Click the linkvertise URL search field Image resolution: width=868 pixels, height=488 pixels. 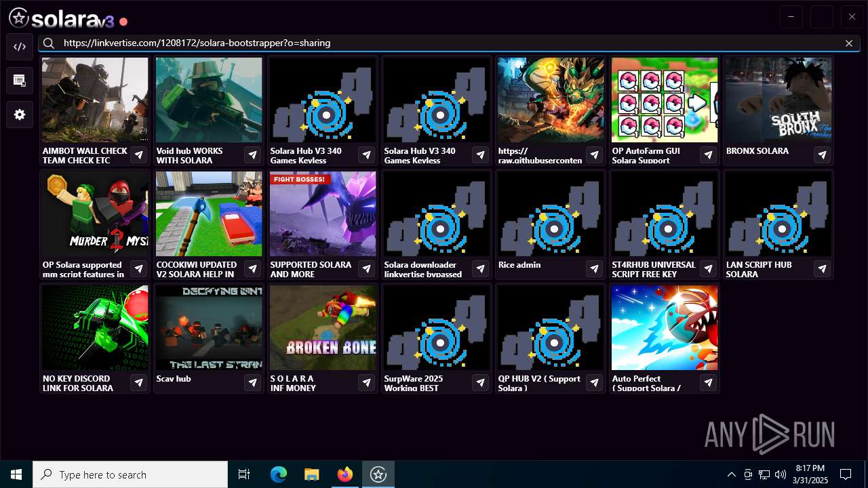click(449, 43)
